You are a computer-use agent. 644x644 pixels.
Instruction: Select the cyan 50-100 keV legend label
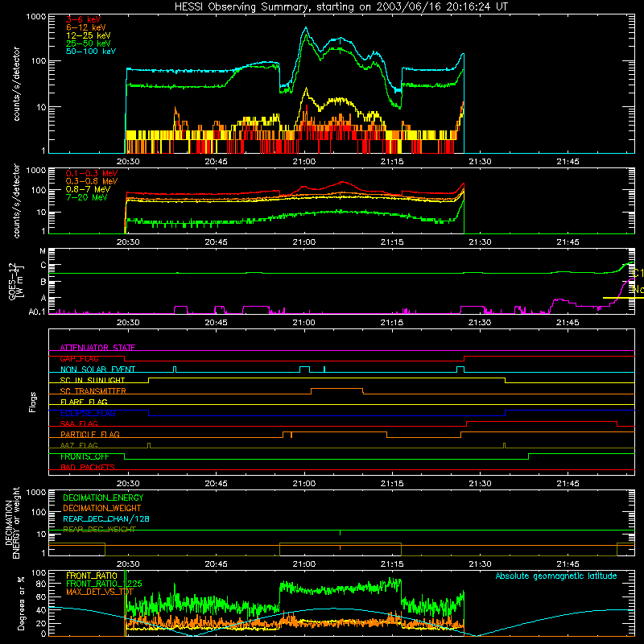tap(91, 52)
